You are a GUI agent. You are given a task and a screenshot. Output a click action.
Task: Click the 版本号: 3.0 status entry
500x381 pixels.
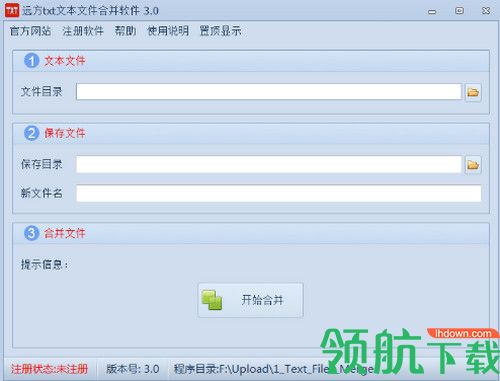pos(132,369)
